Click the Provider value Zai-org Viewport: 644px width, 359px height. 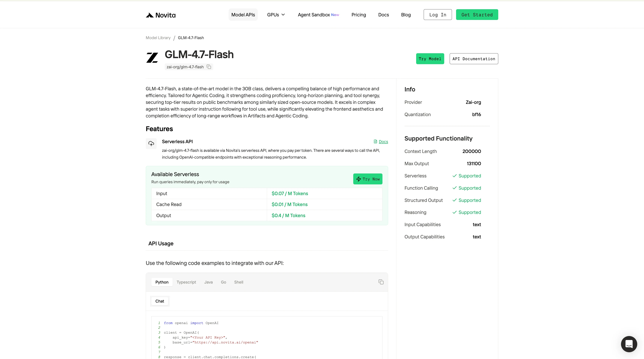coord(473,102)
